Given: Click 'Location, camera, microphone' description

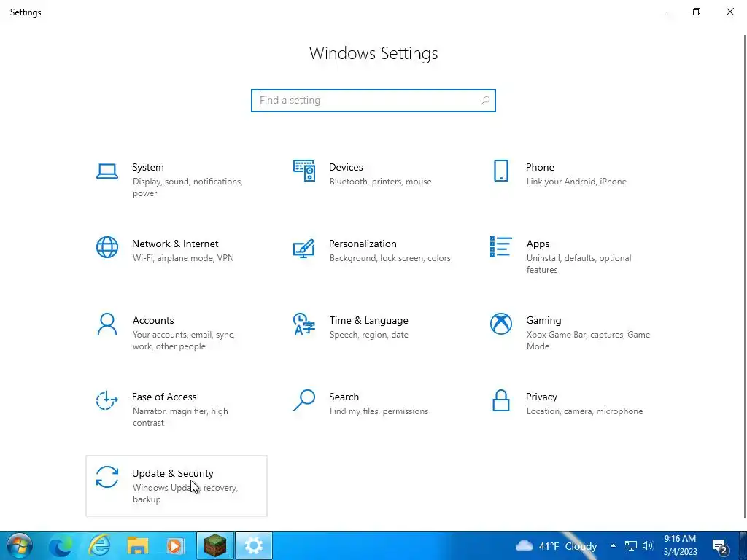Looking at the screenshot, I should tap(584, 411).
